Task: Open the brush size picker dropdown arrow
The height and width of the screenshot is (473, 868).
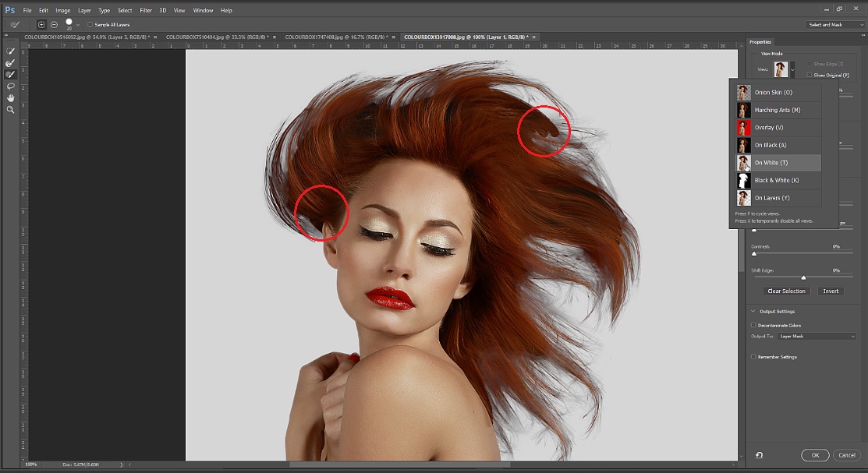Action: 78,25
